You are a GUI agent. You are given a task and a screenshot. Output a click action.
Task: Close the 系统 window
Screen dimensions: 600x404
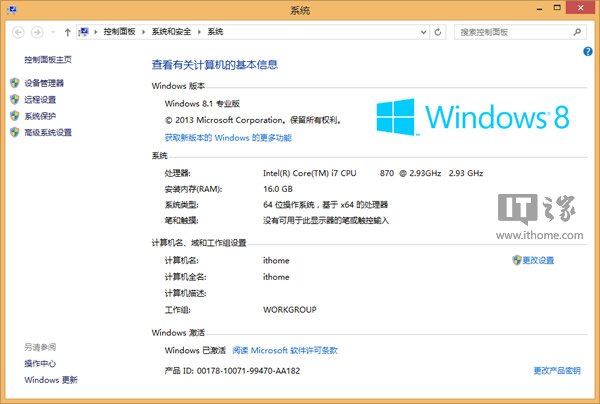point(580,8)
